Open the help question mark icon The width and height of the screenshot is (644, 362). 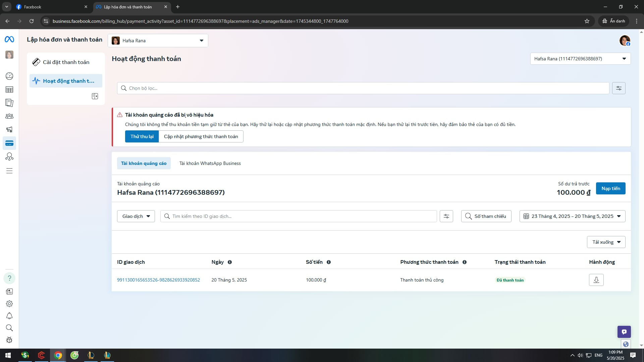9,278
